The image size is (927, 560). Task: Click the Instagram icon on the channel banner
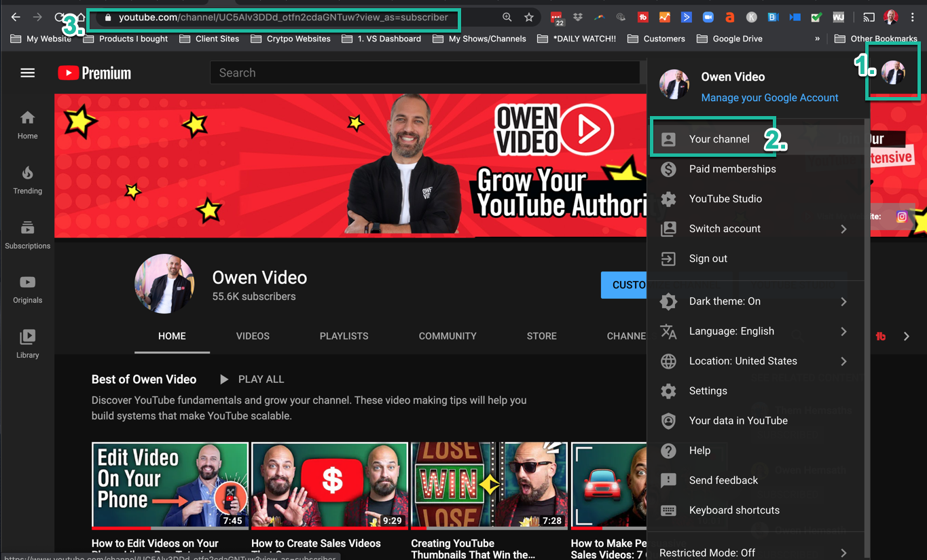[x=902, y=217]
